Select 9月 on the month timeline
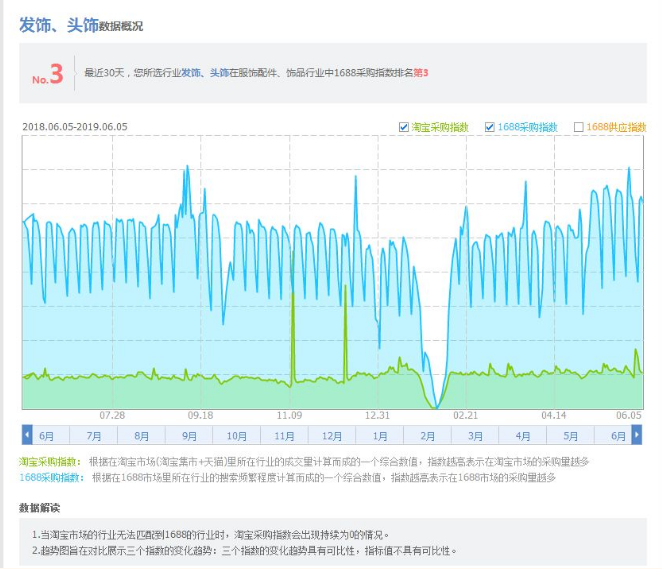 coord(189,435)
